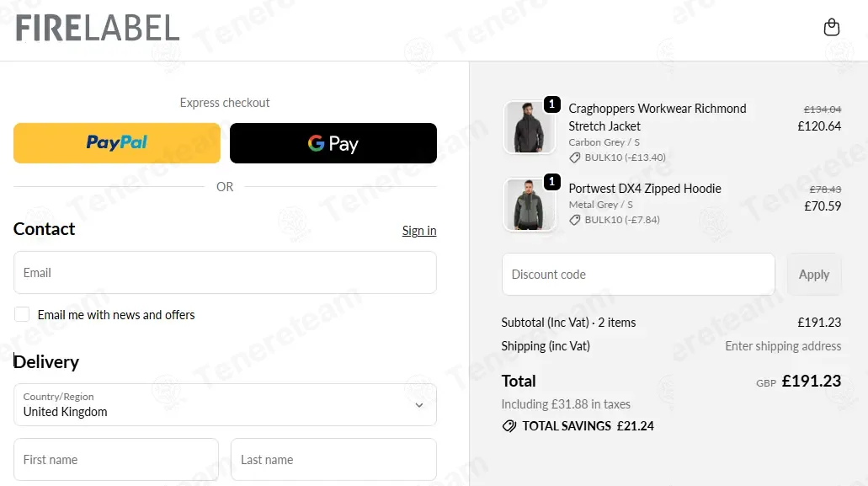Image resolution: width=868 pixels, height=486 pixels.
Task: Click the Total Savings tag icon
Action: point(509,426)
